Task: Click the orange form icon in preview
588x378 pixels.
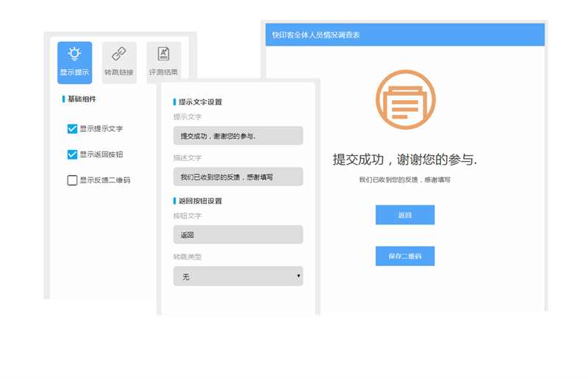Action: tap(405, 99)
